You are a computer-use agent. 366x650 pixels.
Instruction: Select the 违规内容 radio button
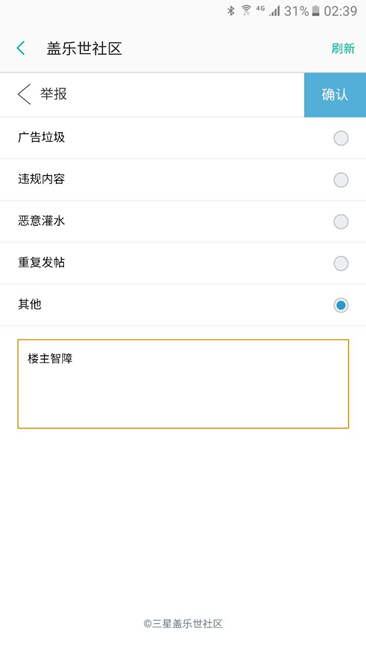(341, 180)
